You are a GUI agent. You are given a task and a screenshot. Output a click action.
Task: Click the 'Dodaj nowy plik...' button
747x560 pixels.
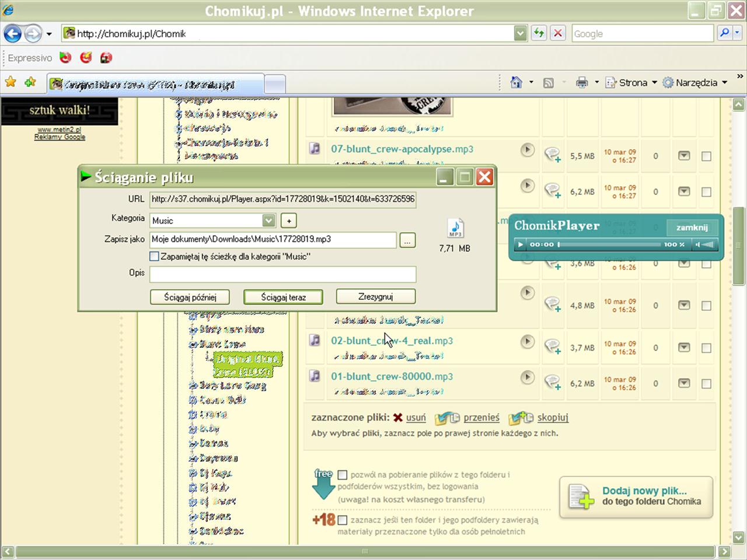(636, 497)
